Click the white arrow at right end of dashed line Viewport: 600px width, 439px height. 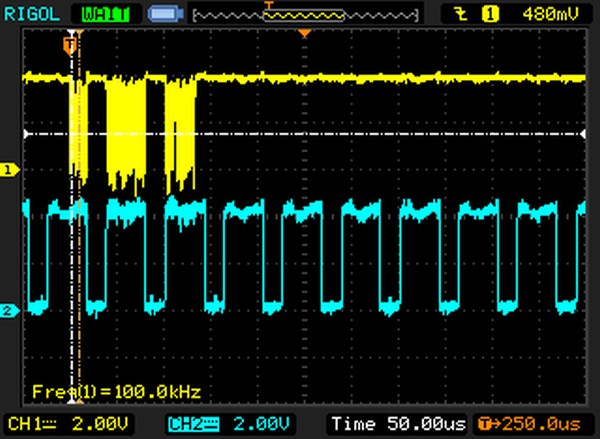[581, 133]
